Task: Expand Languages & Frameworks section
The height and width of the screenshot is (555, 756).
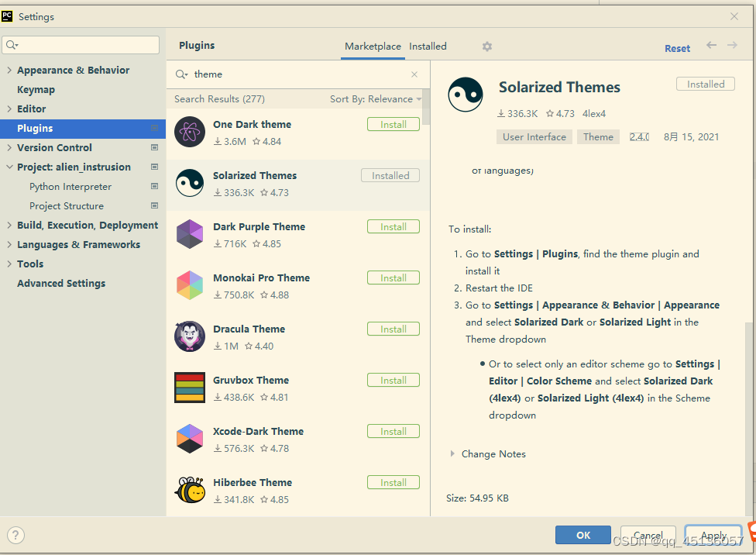Action: click(x=9, y=244)
